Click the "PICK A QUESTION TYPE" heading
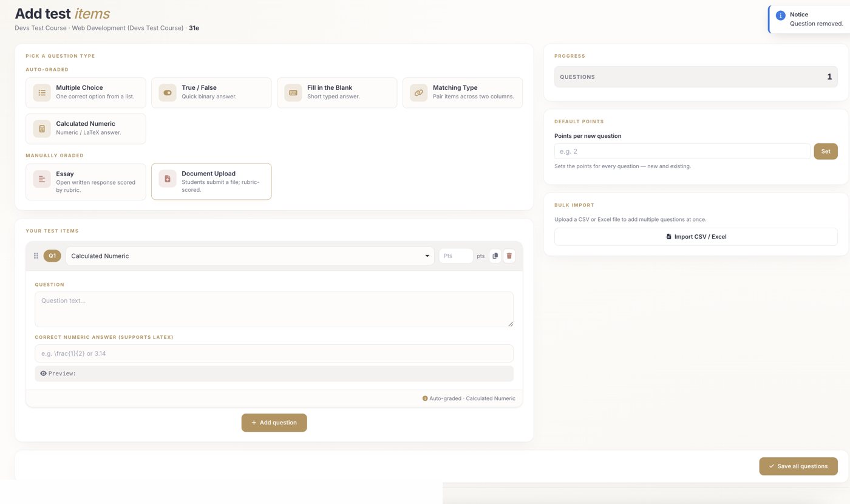The image size is (850, 504). tap(60, 56)
